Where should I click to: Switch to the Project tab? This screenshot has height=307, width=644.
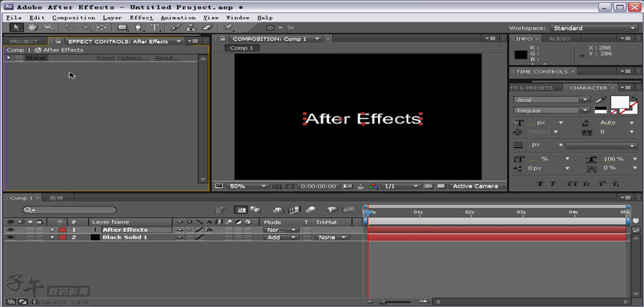pos(24,41)
